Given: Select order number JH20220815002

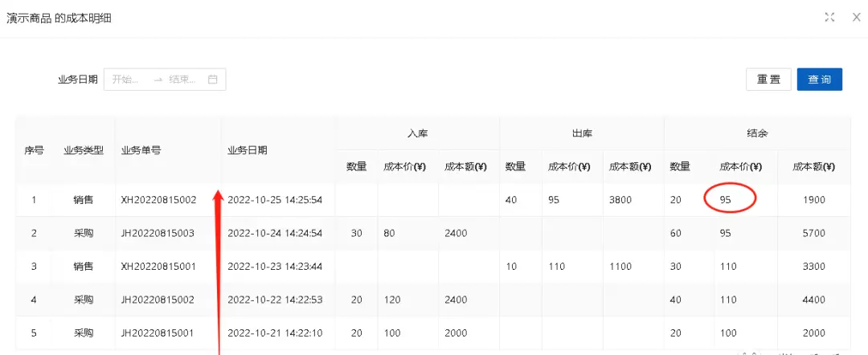Looking at the screenshot, I should click(158, 300).
